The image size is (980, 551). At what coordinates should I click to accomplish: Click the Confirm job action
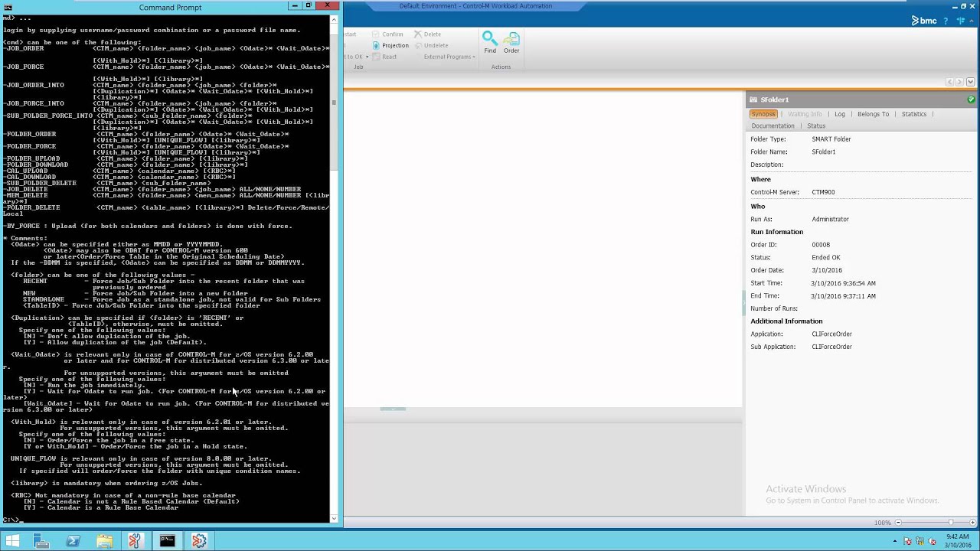[x=388, y=34]
